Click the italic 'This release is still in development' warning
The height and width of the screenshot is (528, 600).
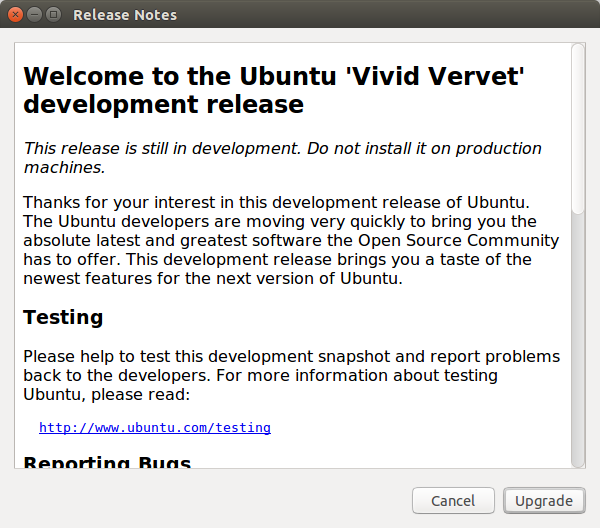click(162, 148)
